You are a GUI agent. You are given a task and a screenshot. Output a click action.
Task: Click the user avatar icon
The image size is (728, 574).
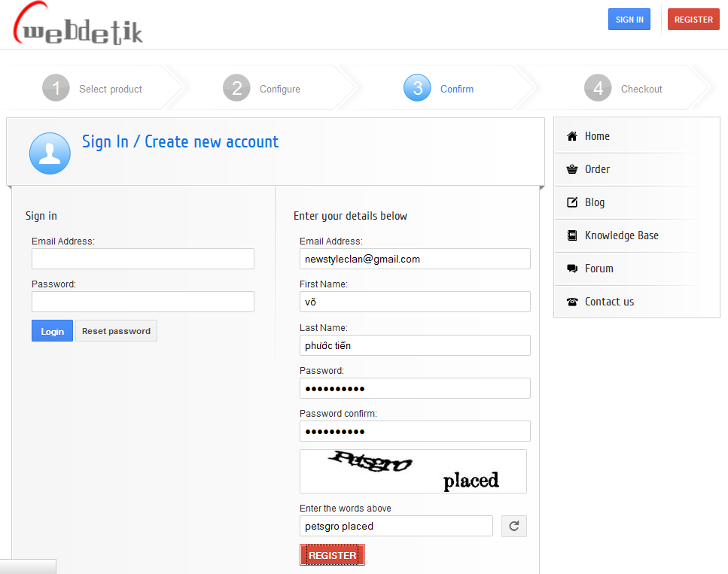(x=50, y=153)
